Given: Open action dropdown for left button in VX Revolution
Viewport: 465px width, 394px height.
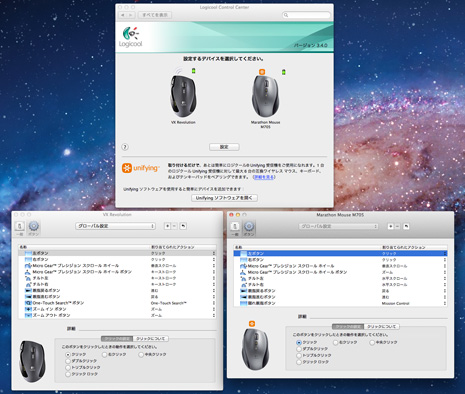Looking at the screenshot, I should (x=214, y=253).
